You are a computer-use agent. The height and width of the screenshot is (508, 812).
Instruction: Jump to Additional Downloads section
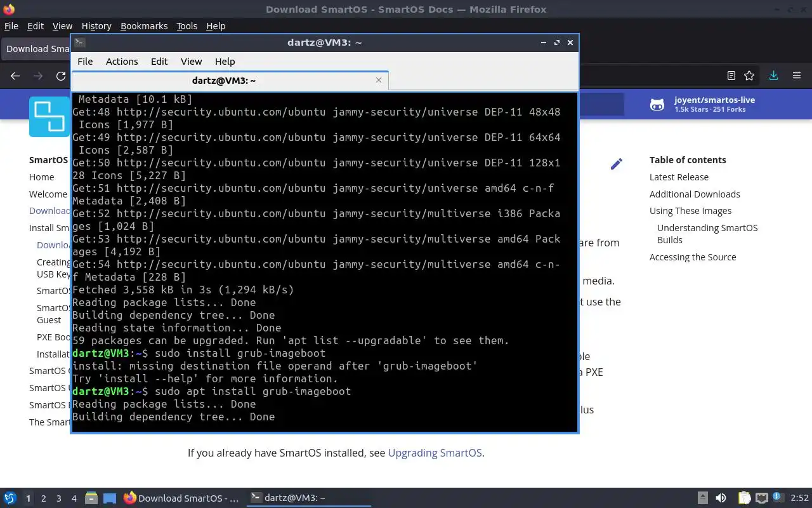(695, 194)
